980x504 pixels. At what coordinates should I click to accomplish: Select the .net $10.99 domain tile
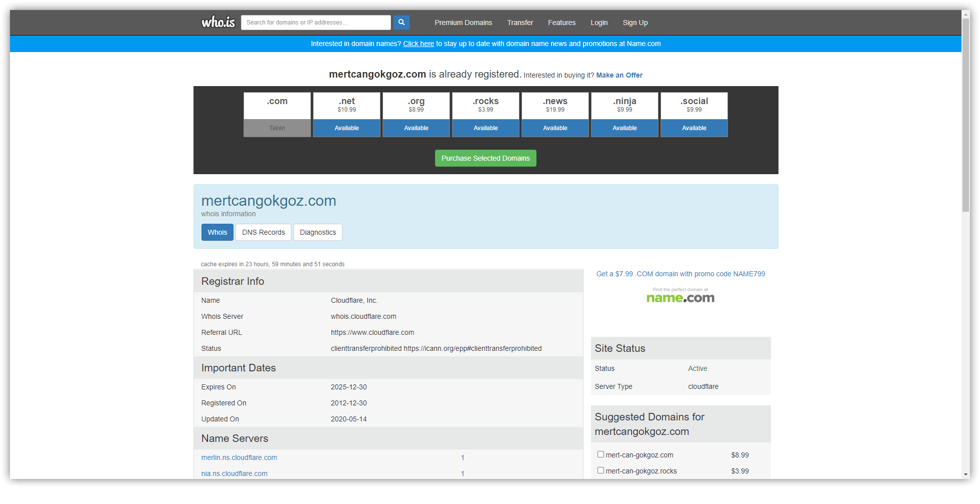coord(346,115)
